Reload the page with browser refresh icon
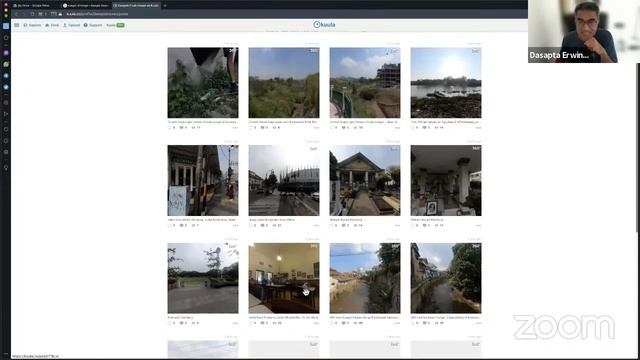Screen dimensions: 640x360 (32, 14)
